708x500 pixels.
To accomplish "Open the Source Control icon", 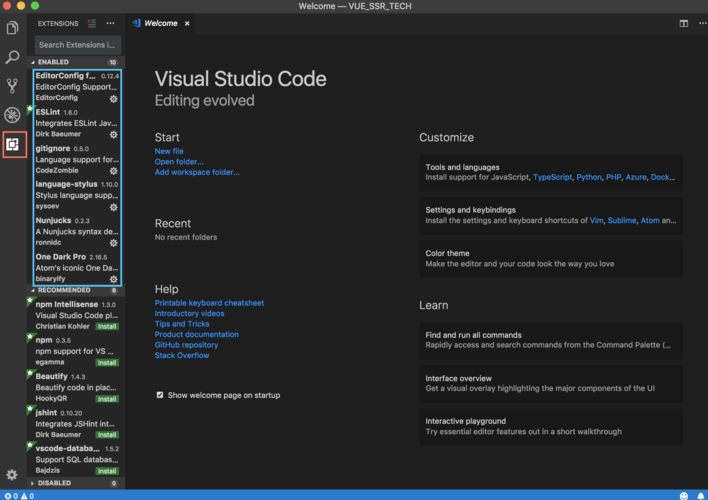I will (12, 85).
